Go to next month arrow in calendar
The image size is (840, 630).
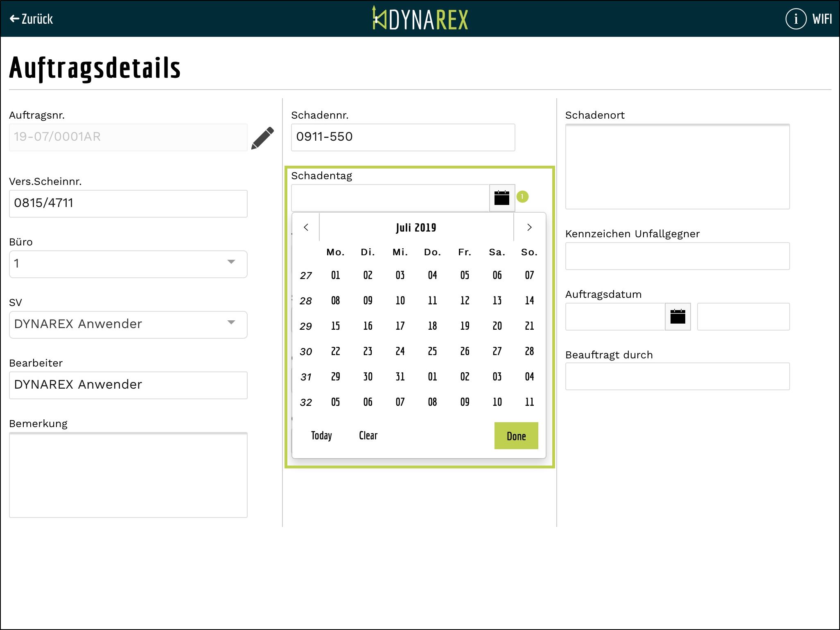coord(529,227)
